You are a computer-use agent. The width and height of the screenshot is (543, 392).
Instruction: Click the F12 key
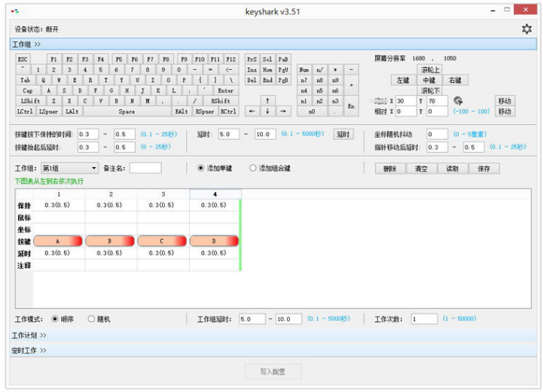[x=231, y=59]
